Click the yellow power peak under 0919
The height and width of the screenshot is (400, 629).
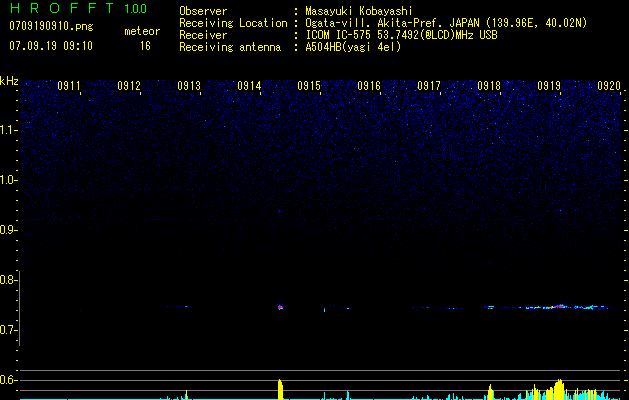558,389
